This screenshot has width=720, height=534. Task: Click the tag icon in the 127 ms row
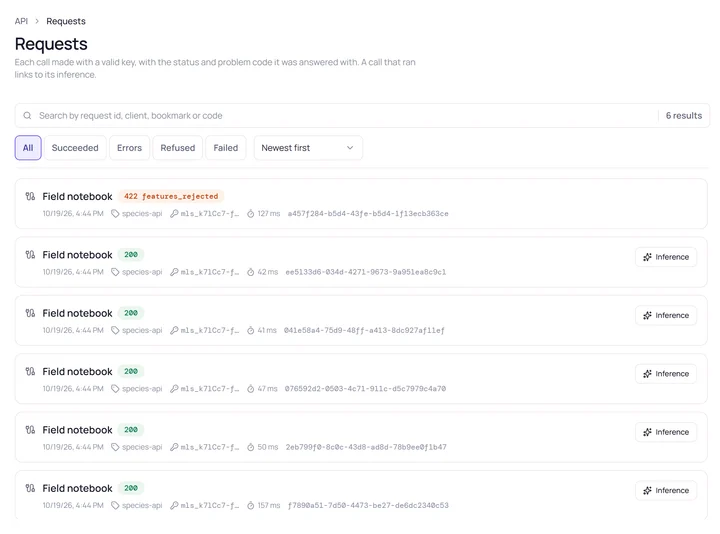coord(115,214)
